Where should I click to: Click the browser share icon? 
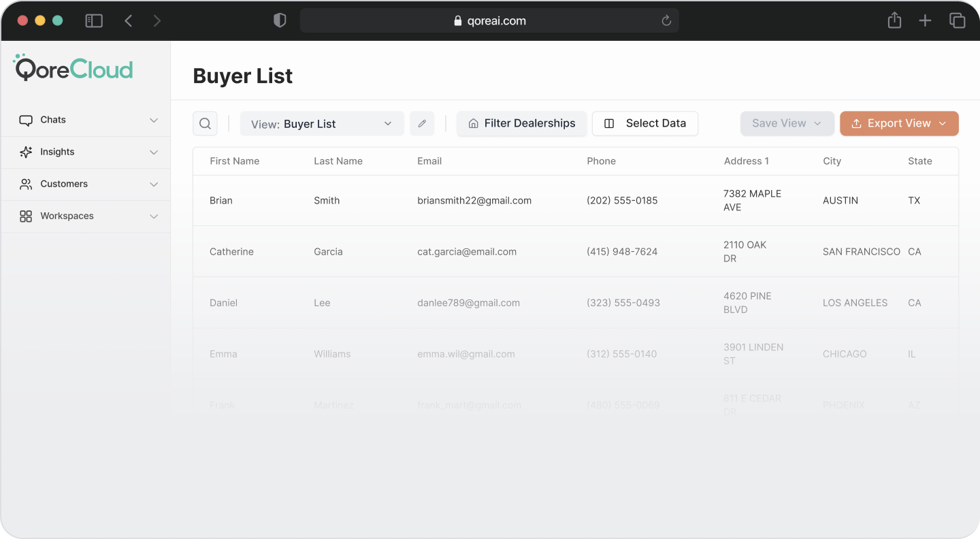click(x=894, y=21)
